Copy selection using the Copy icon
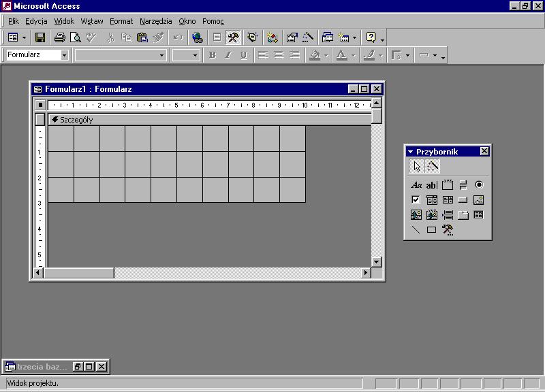 pyautogui.click(x=127, y=37)
